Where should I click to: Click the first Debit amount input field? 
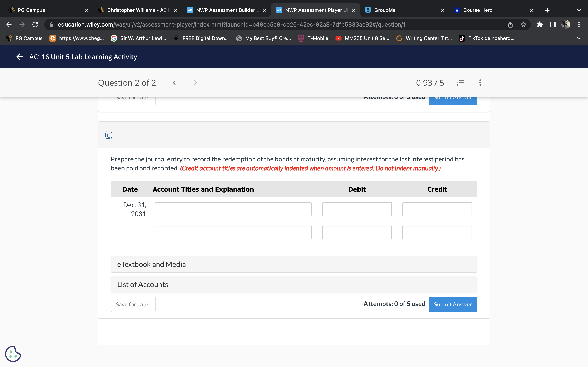pos(357,209)
